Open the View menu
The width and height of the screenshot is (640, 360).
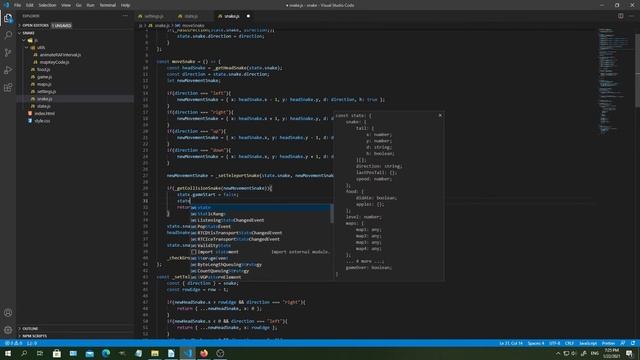coord(66,5)
